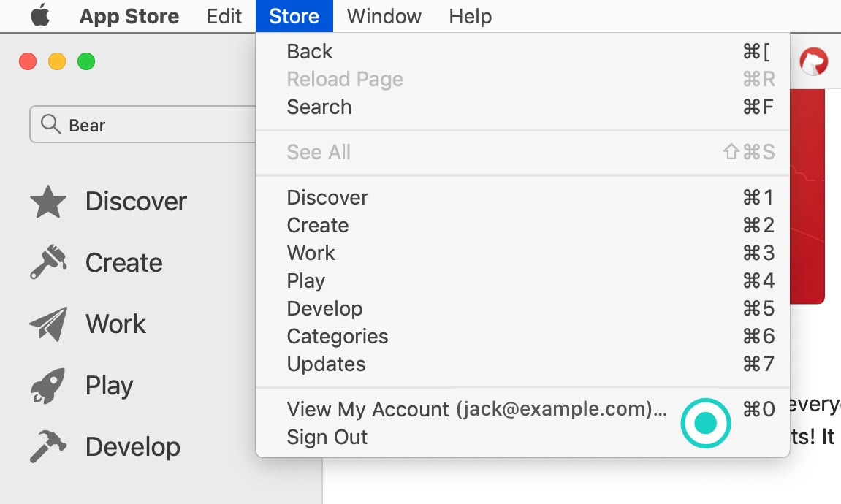Click the magnifying glass search icon
841x504 pixels.
click(x=50, y=125)
